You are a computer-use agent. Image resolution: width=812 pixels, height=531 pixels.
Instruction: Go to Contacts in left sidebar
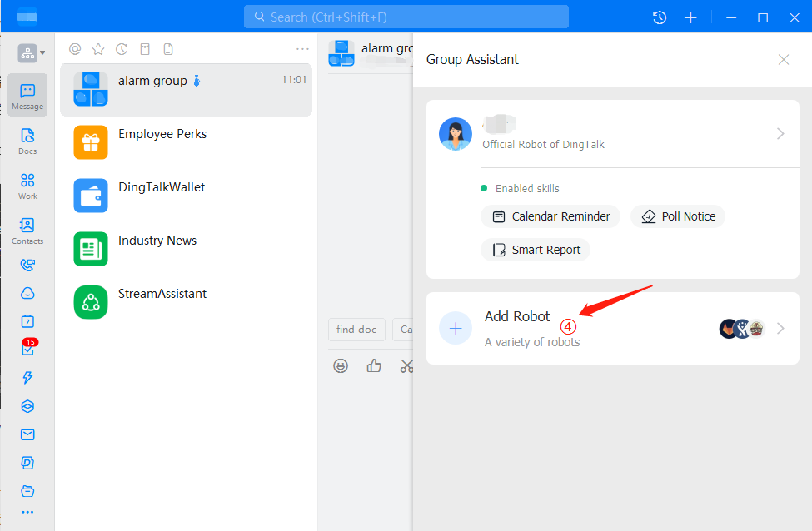pyautogui.click(x=27, y=230)
